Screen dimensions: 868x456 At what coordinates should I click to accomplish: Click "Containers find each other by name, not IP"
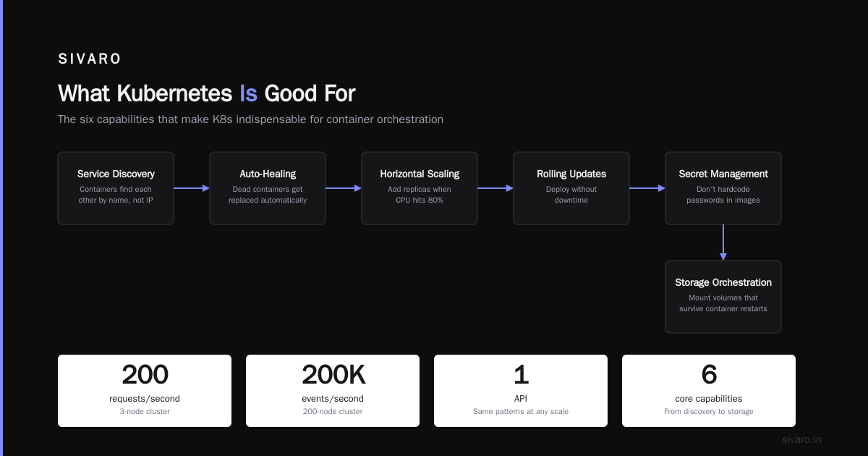(116, 195)
